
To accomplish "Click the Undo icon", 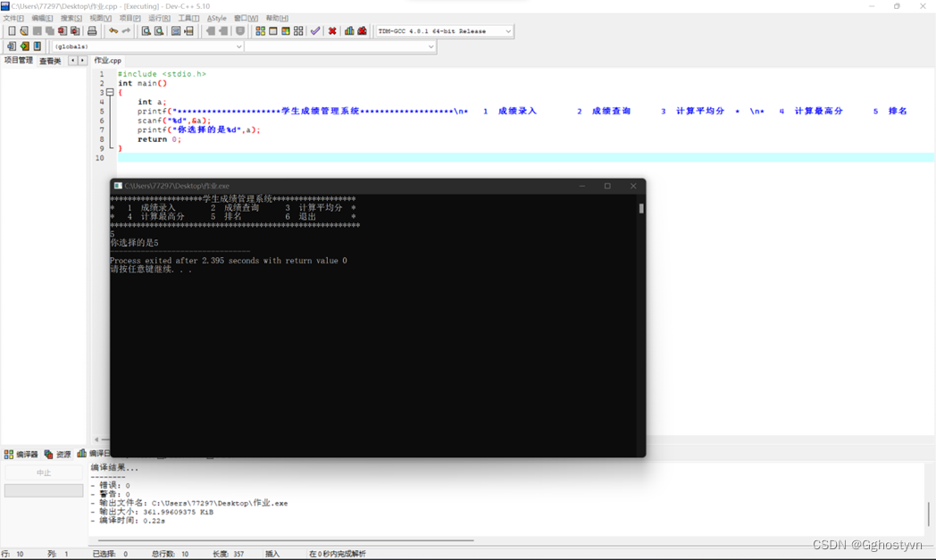I will 113,31.
